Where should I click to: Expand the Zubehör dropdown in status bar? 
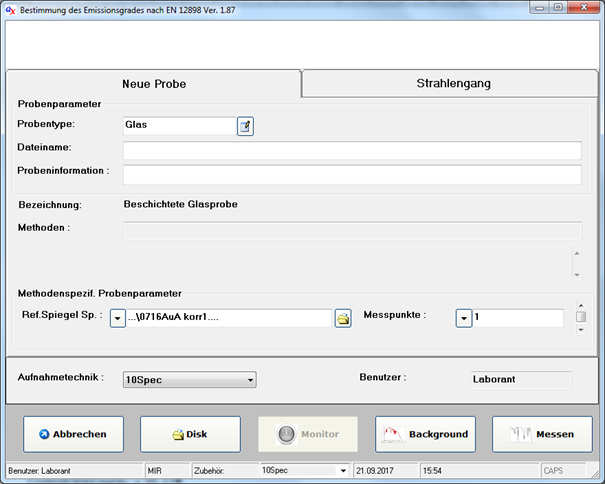coord(344,470)
